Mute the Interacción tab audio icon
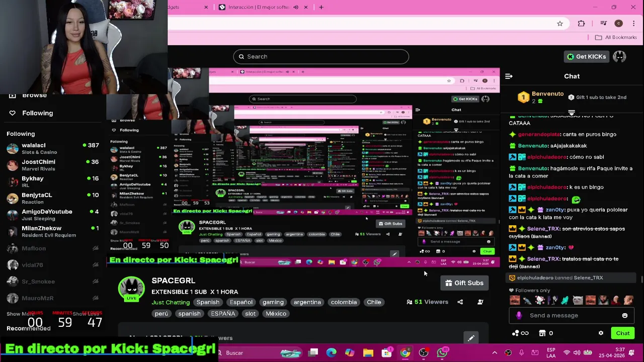The height and width of the screenshot is (362, 644). tap(296, 7)
